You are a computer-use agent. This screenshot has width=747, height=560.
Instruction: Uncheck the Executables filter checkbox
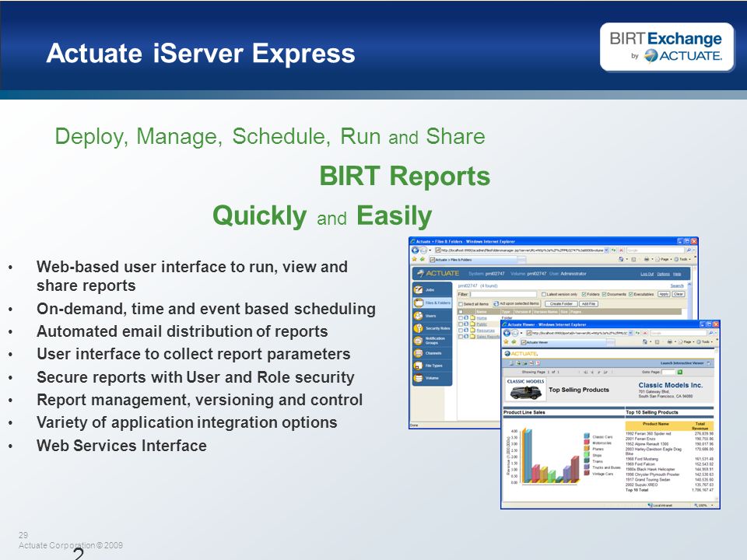[631, 294]
